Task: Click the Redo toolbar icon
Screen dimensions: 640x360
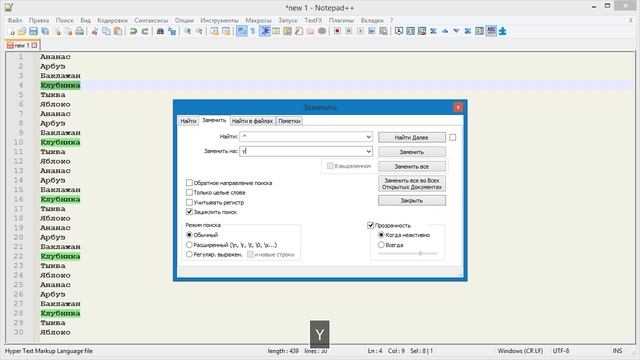Action: [x=145, y=31]
